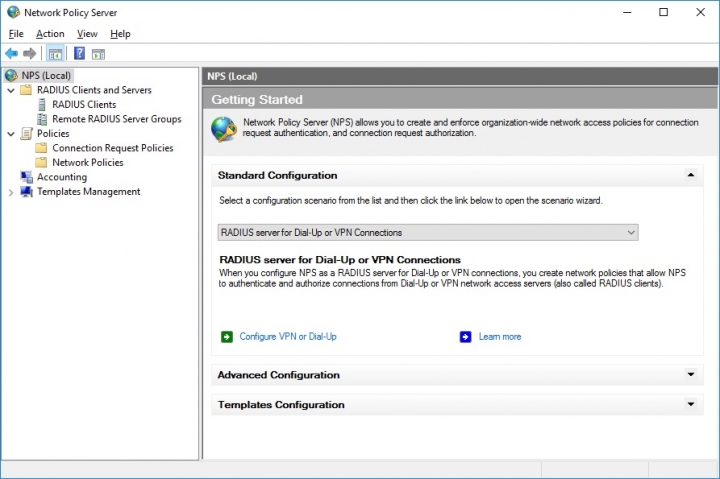Open the View menu
Screen dimensions: 720x479
pyautogui.click(x=87, y=34)
